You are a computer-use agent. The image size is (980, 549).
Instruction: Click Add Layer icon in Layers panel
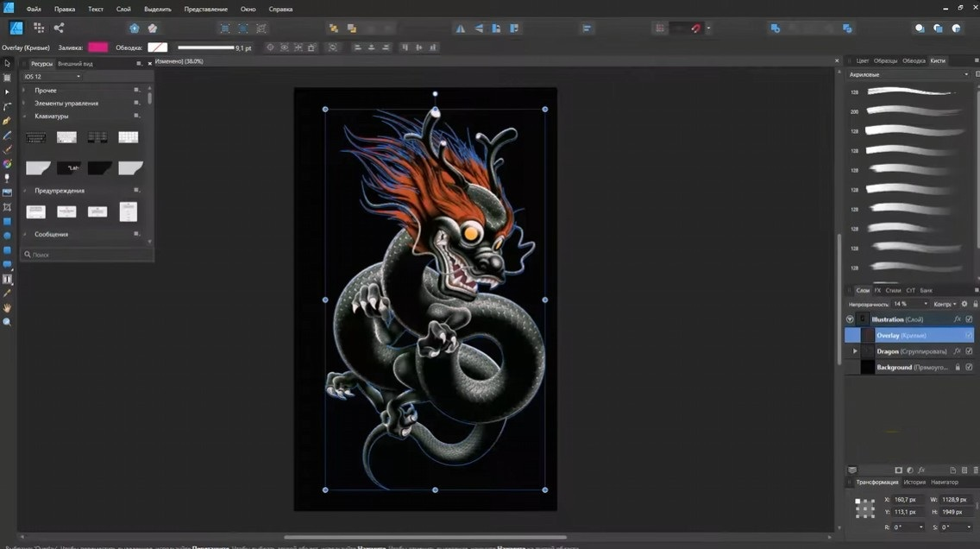point(952,470)
